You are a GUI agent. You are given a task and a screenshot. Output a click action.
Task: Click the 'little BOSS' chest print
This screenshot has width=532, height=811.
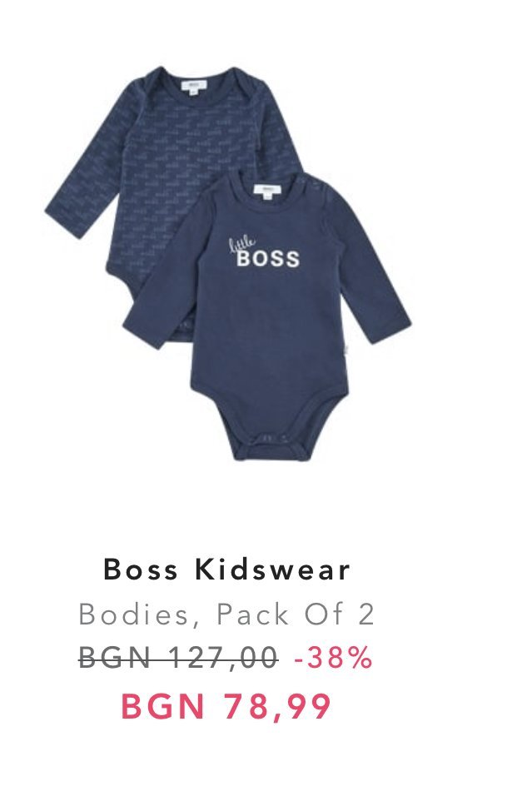pos(264,252)
